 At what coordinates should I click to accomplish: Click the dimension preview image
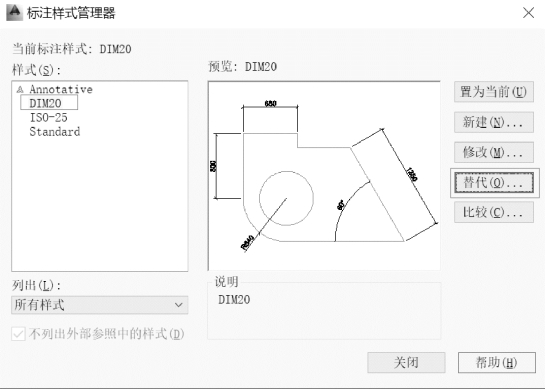tap(324, 176)
